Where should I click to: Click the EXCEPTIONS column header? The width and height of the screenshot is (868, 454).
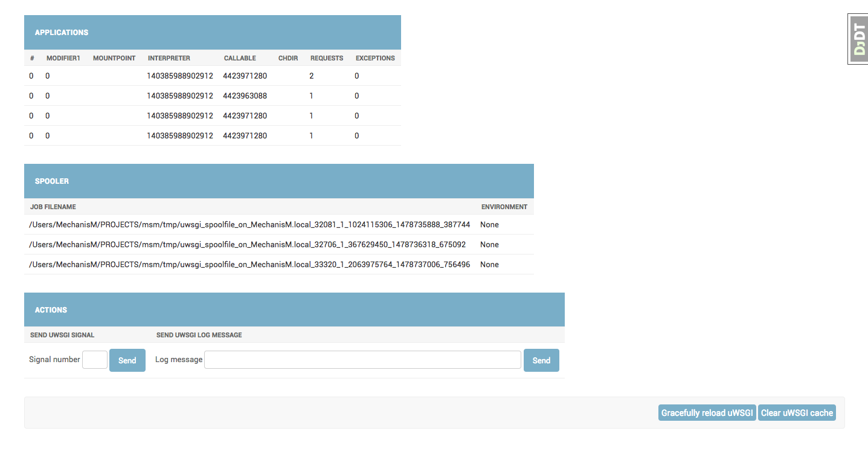coord(375,59)
